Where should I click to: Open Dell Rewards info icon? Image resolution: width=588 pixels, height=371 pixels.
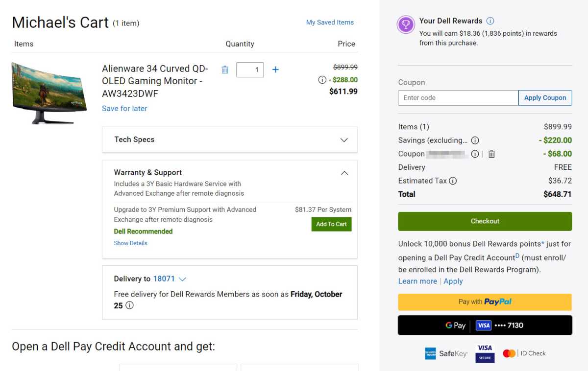click(490, 21)
